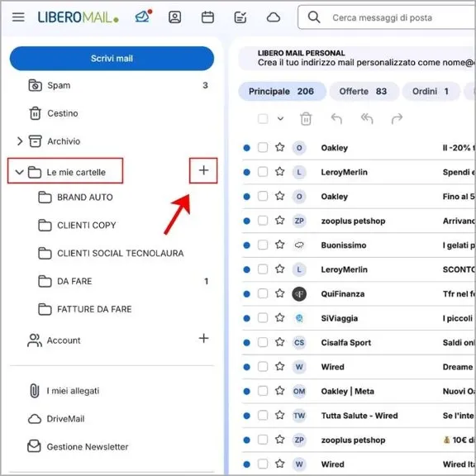The height and width of the screenshot is (476, 476).
Task: Switch to Principale tab
Action: pyautogui.click(x=282, y=92)
